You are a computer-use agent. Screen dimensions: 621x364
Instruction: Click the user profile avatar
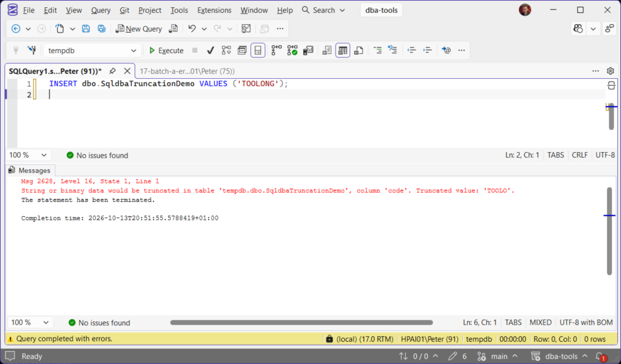(x=525, y=10)
